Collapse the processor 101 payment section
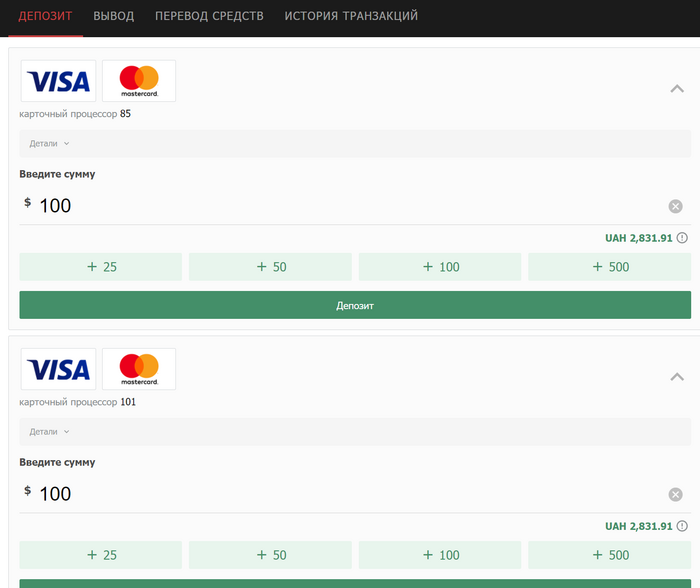The width and height of the screenshot is (700, 588). tap(677, 377)
